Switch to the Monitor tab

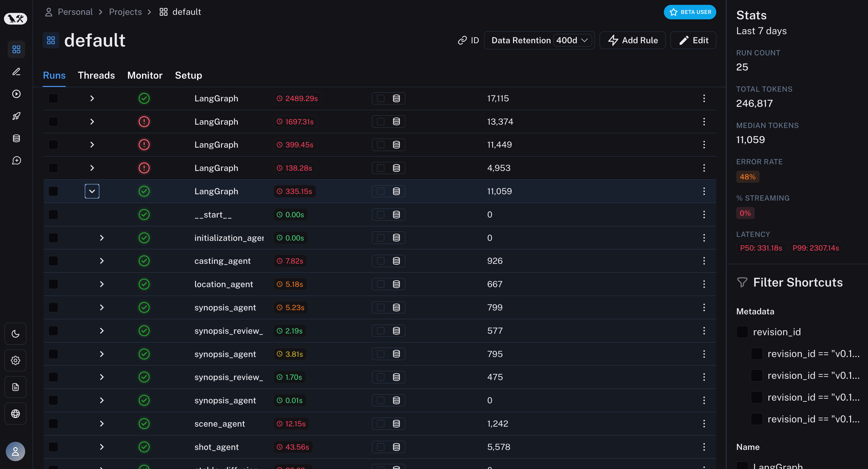point(145,75)
